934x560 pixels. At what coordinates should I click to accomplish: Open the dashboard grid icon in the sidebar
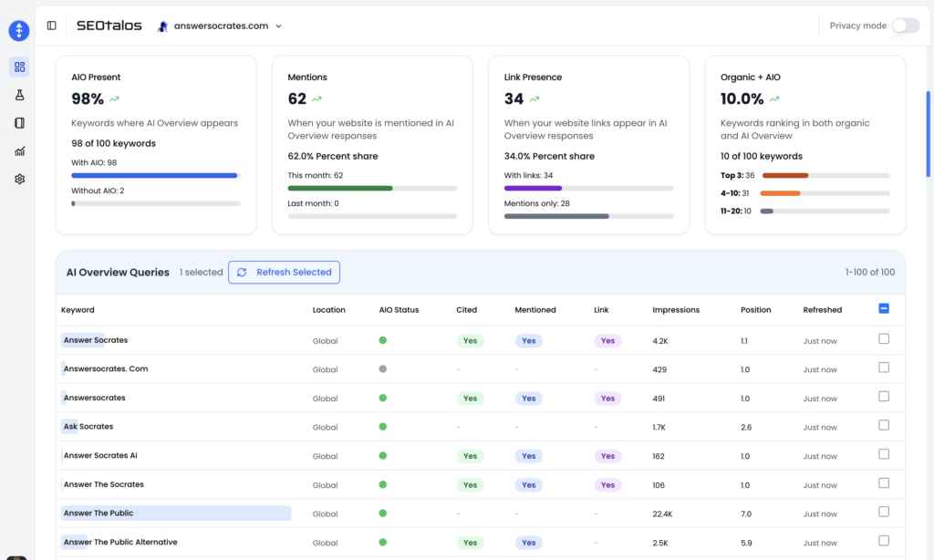(19, 66)
